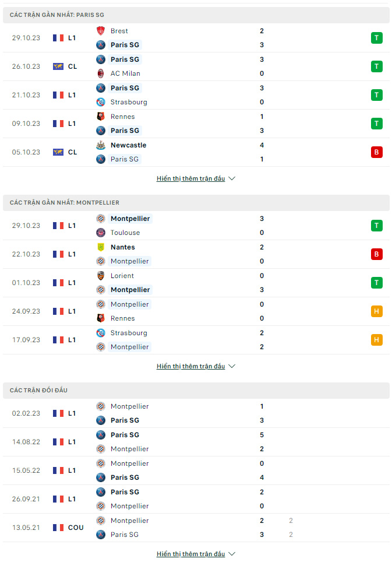The image size is (392, 562).
Task: Expand more Paris SG matches chevron
Action: 232,178
